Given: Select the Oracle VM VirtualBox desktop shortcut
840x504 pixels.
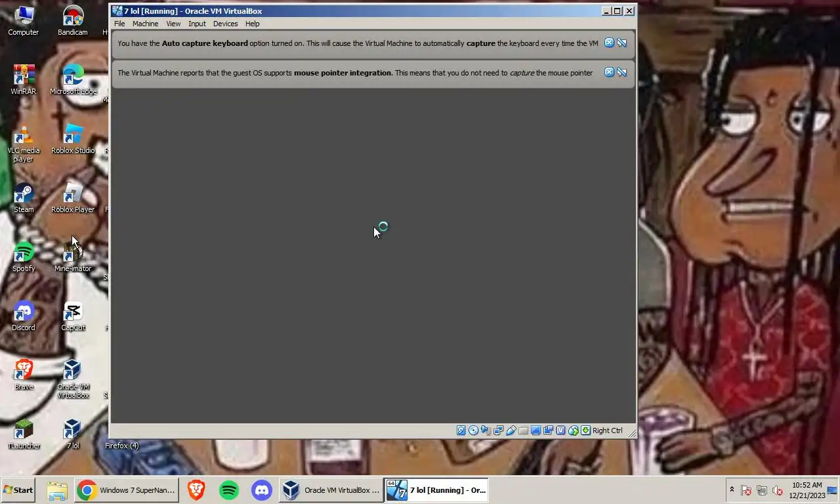Looking at the screenshot, I should click(x=73, y=380).
